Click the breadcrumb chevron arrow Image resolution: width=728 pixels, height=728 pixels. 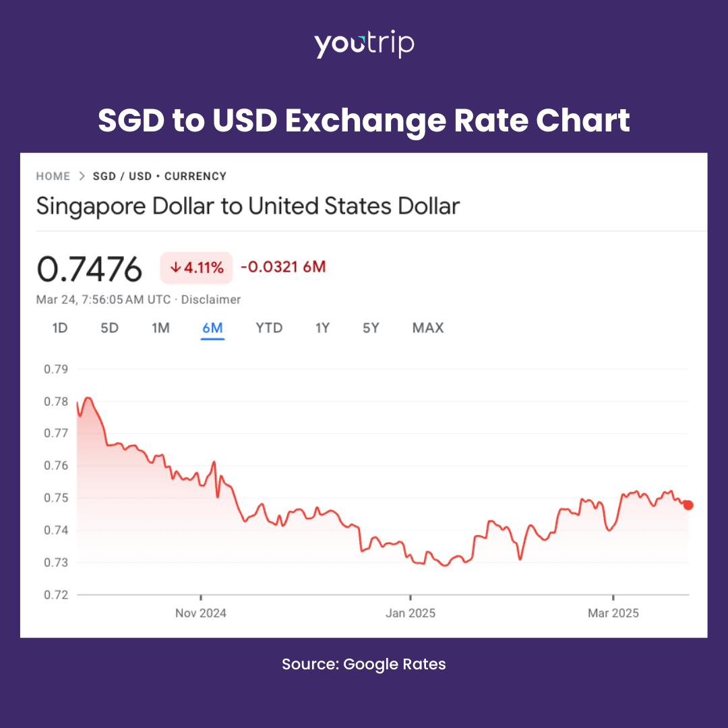coord(82,176)
